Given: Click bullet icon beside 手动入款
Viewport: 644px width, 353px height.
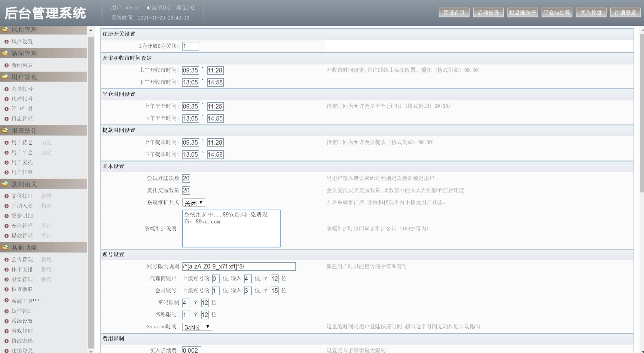Looking at the screenshot, I should tap(7, 206).
